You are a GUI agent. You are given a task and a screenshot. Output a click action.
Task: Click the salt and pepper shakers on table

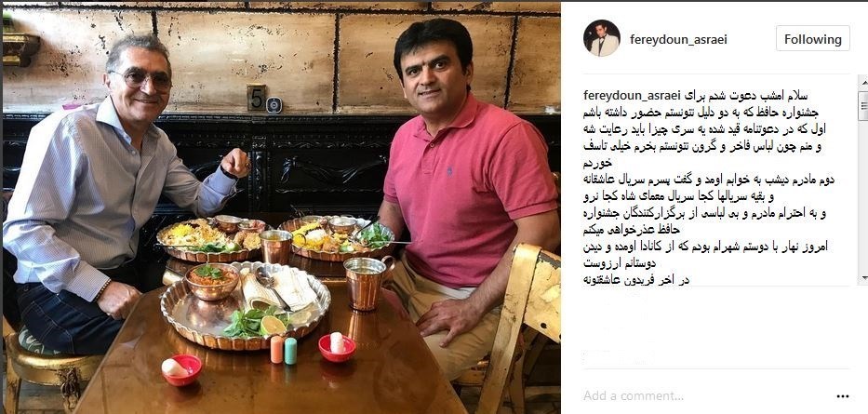pyautogui.click(x=284, y=351)
